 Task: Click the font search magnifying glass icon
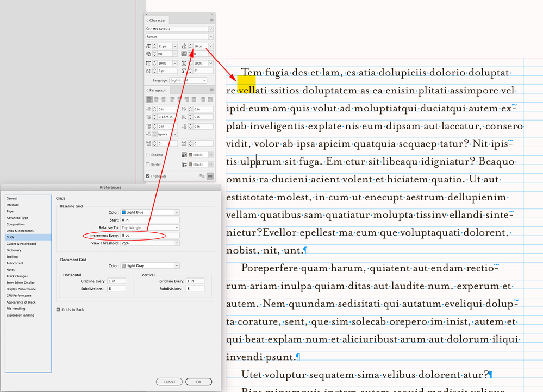148,29
